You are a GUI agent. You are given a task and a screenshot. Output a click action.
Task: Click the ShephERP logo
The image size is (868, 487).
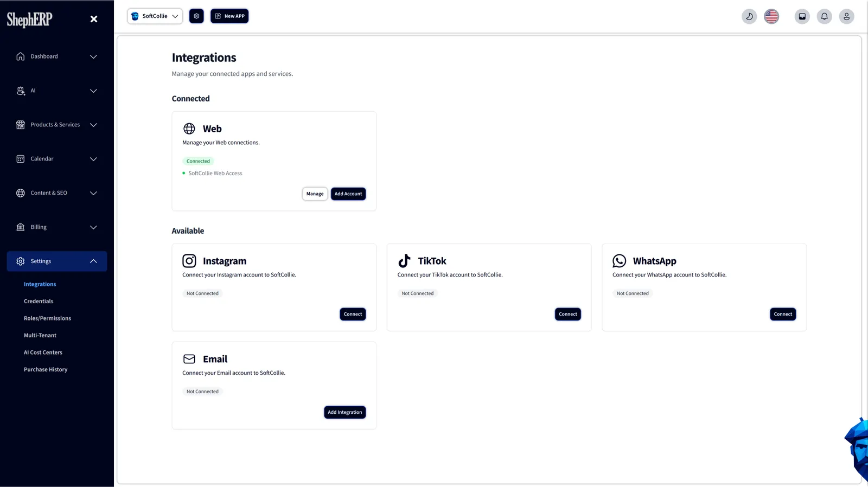(x=29, y=20)
